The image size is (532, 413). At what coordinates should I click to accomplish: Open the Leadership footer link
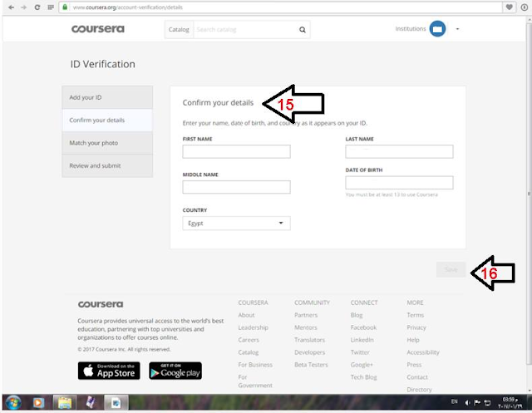point(253,327)
